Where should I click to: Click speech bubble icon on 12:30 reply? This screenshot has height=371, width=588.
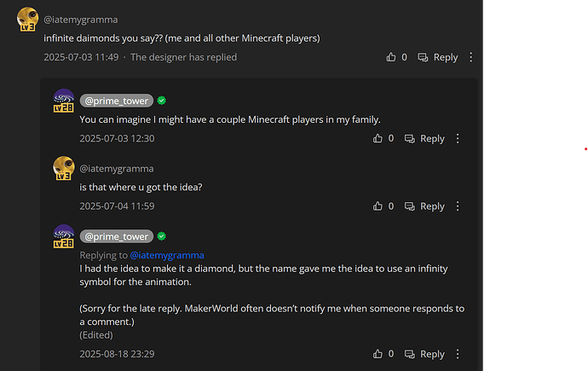click(x=410, y=139)
